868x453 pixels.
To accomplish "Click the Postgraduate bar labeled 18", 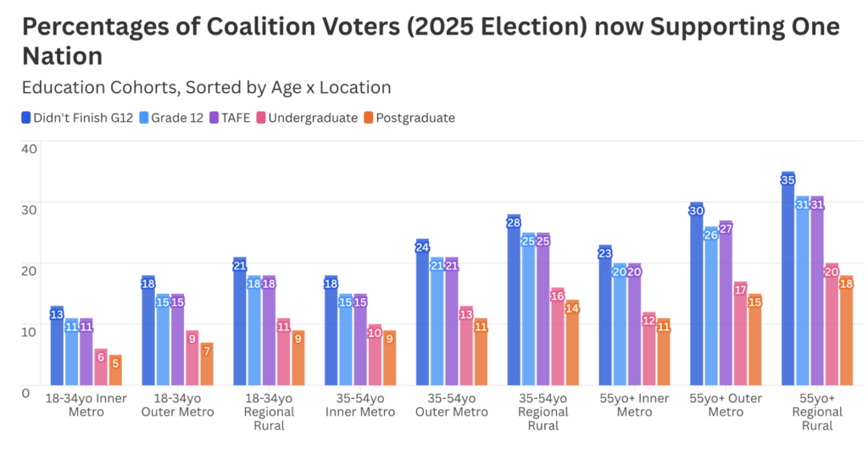I will (x=846, y=330).
